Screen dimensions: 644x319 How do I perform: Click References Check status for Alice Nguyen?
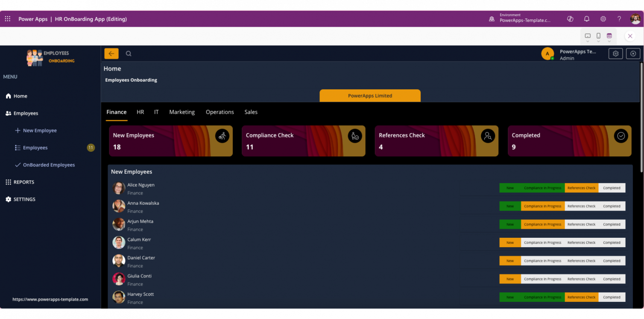pyautogui.click(x=581, y=188)
